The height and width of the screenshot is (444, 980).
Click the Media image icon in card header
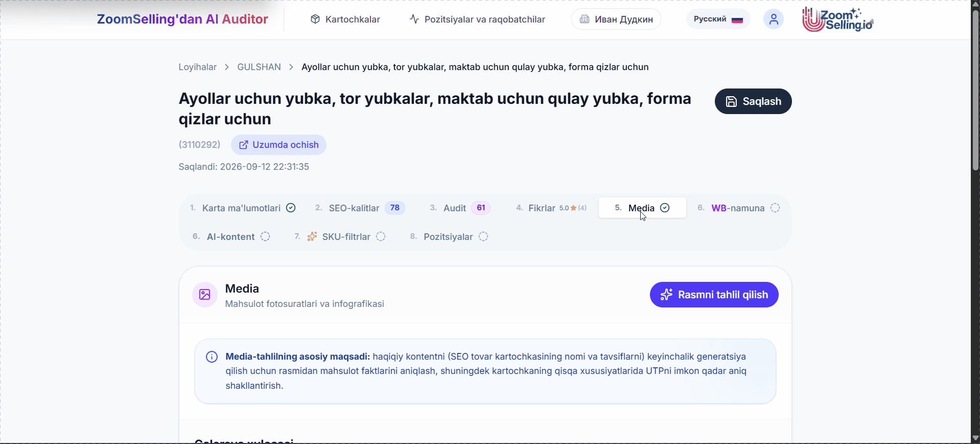[205, 295]
